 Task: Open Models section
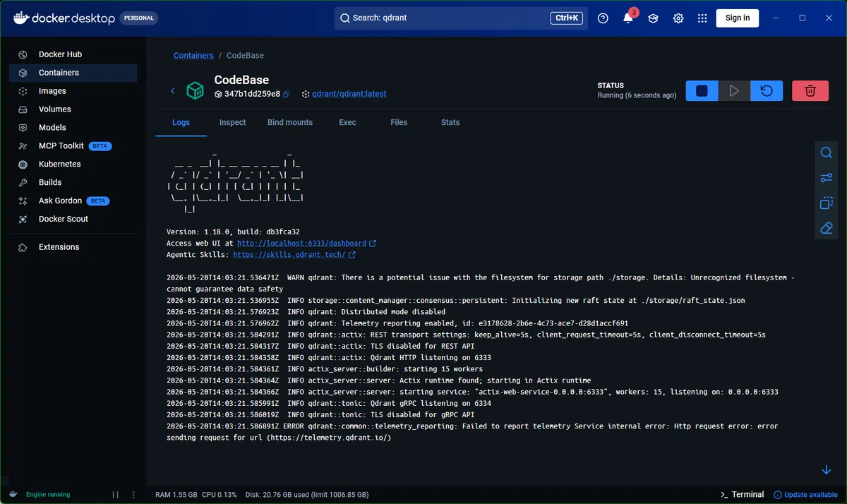tap(73, 128)
